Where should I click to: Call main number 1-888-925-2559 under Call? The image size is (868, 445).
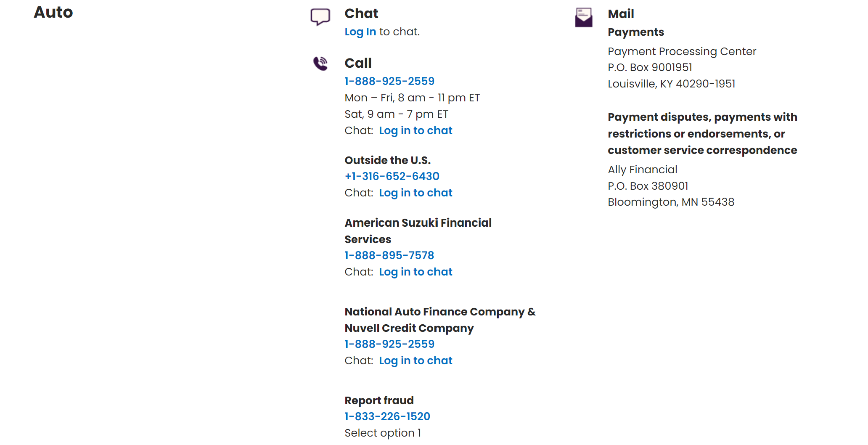coord(389,81)
